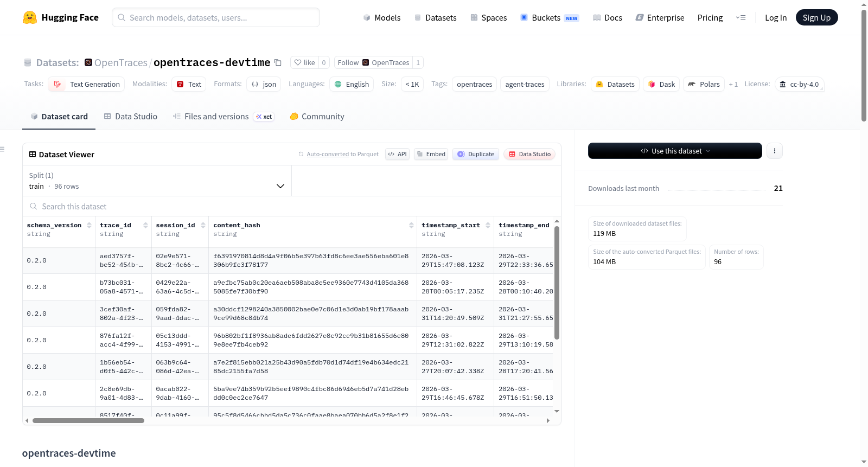Sort the session_id column
Image resolution: width=868 pixels, height=467 pixels.
203,225
